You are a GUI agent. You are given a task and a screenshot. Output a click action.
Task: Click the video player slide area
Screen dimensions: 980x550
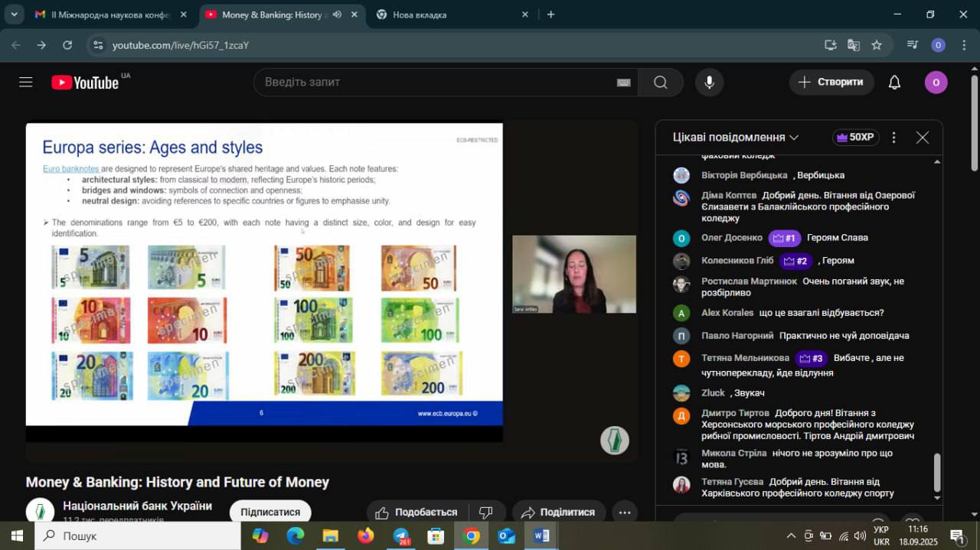(264, 274)
